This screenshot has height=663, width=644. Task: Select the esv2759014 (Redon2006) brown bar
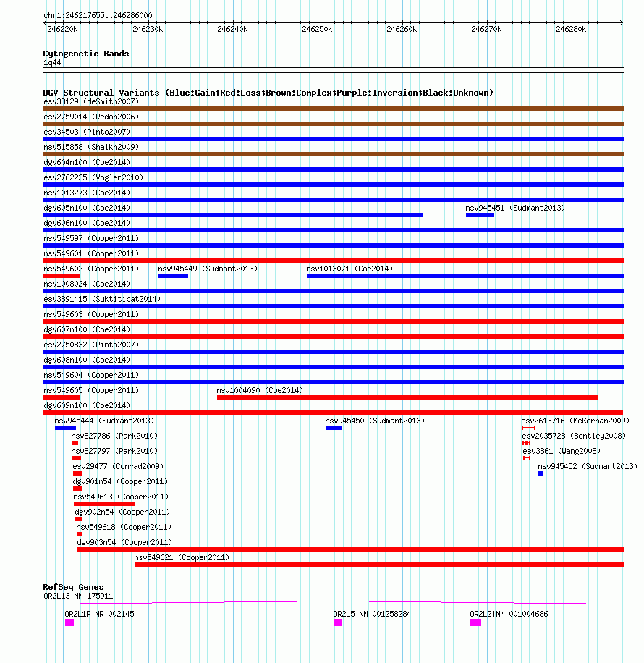pyautogui.click(x=333, y=124)
